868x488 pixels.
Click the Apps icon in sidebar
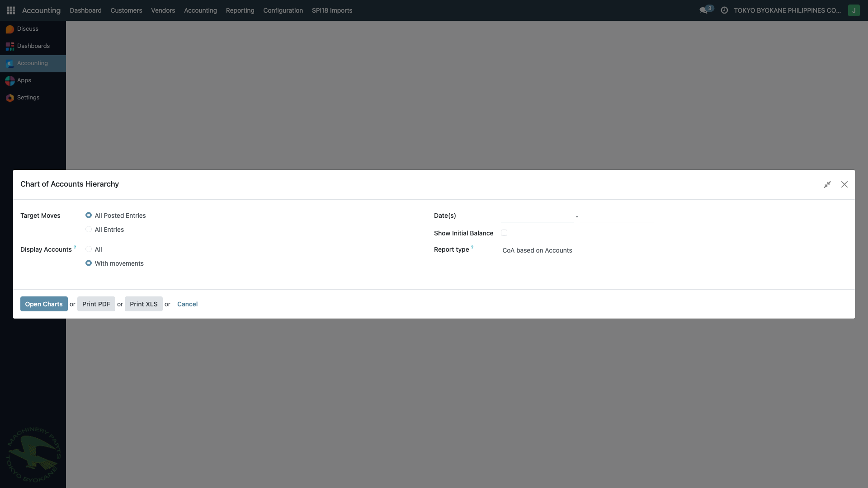(10, 80)
